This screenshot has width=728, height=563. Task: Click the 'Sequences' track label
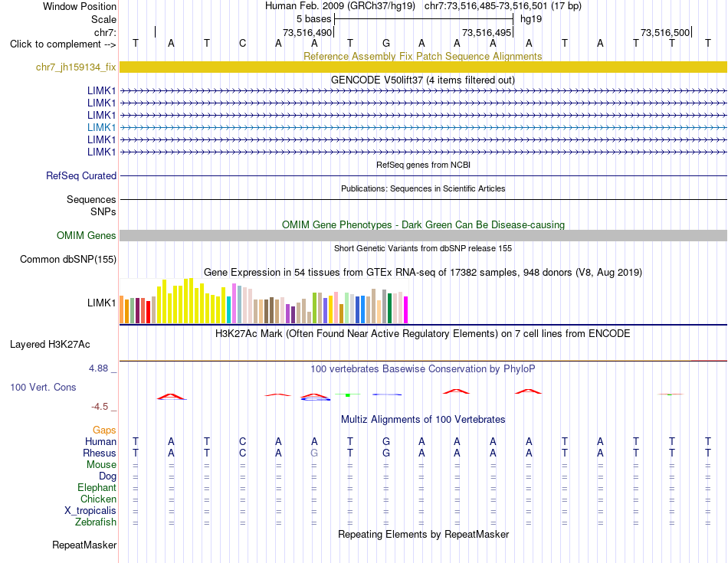tap(91, 200)
